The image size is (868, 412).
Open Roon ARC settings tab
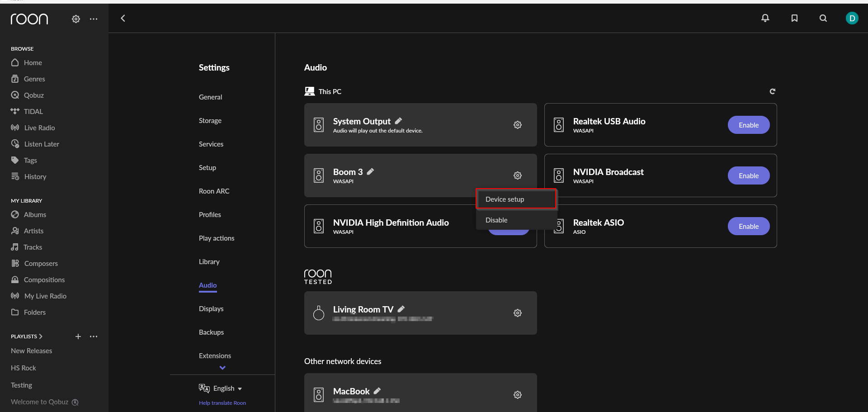214,191
